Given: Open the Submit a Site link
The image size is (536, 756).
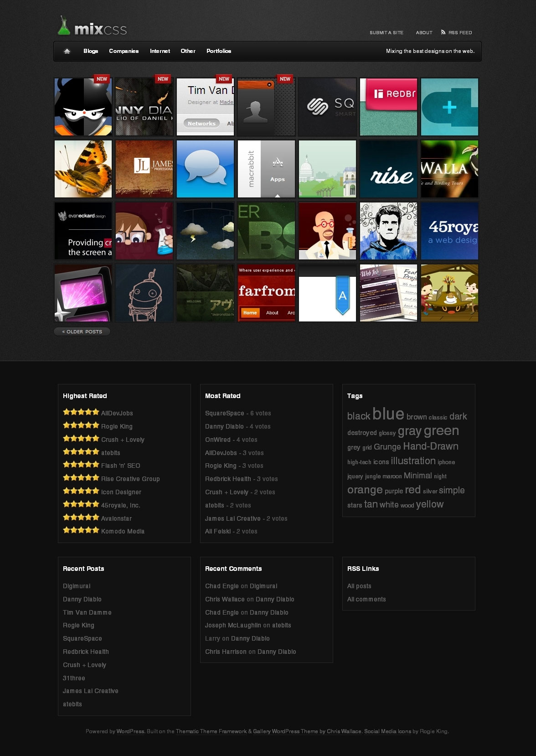Looking at the screenshot, I should pyautogui.click(x=386, y=33).
